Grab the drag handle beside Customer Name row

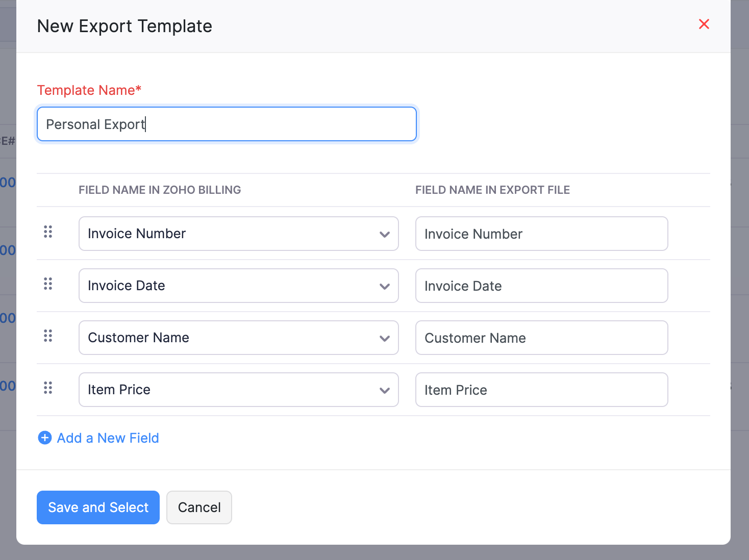(x=48, y=336)
